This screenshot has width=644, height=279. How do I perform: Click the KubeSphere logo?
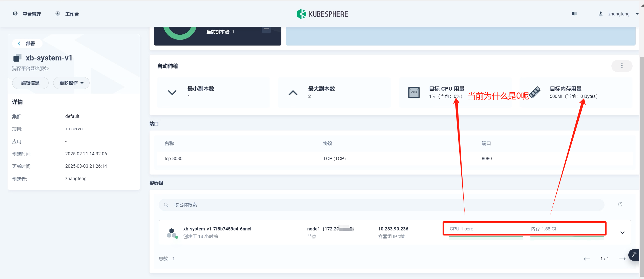(322, 14)
